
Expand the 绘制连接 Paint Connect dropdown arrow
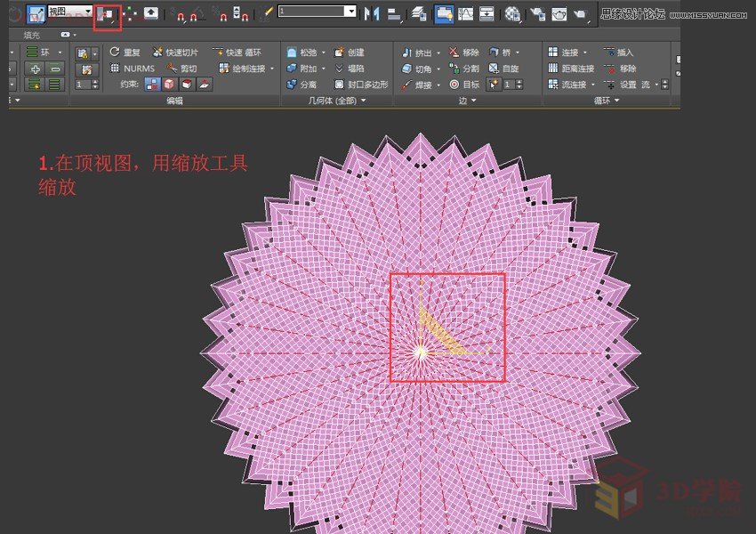point(272,69)
